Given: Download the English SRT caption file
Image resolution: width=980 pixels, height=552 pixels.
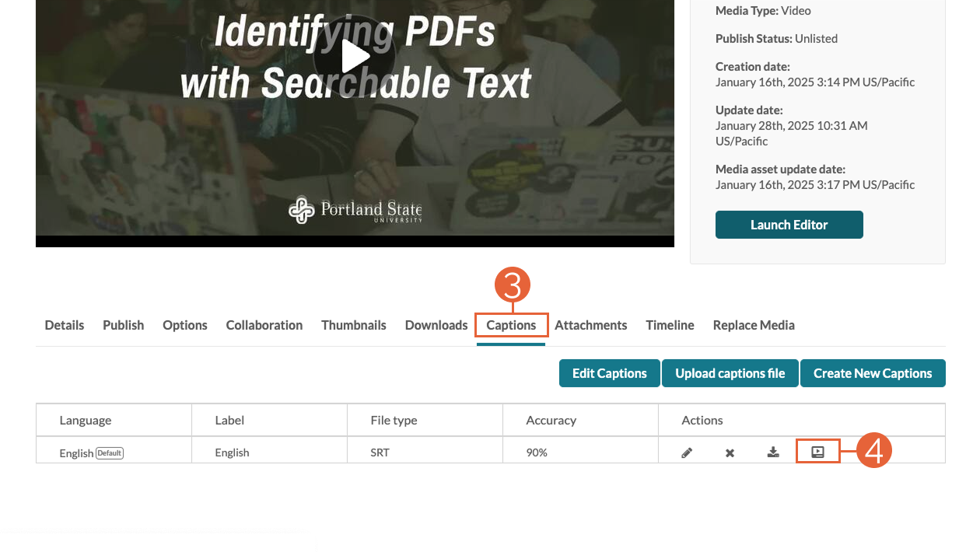Looking at the screenshot, I should click(773, 452).
